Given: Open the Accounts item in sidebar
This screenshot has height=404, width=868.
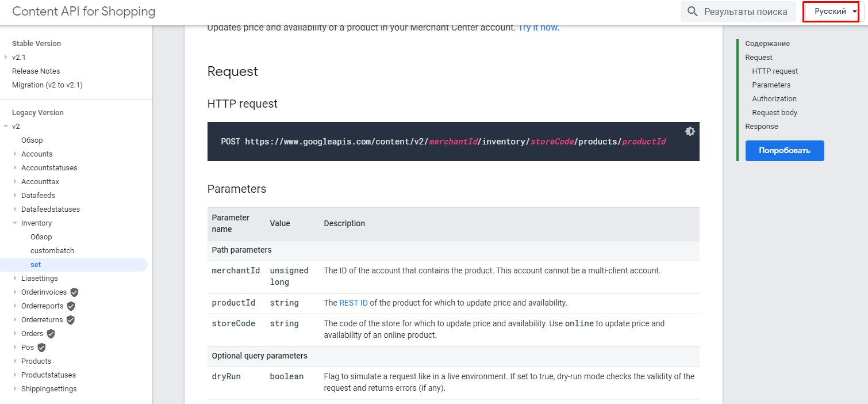Looking at the screenshot, I should (37, 154).
